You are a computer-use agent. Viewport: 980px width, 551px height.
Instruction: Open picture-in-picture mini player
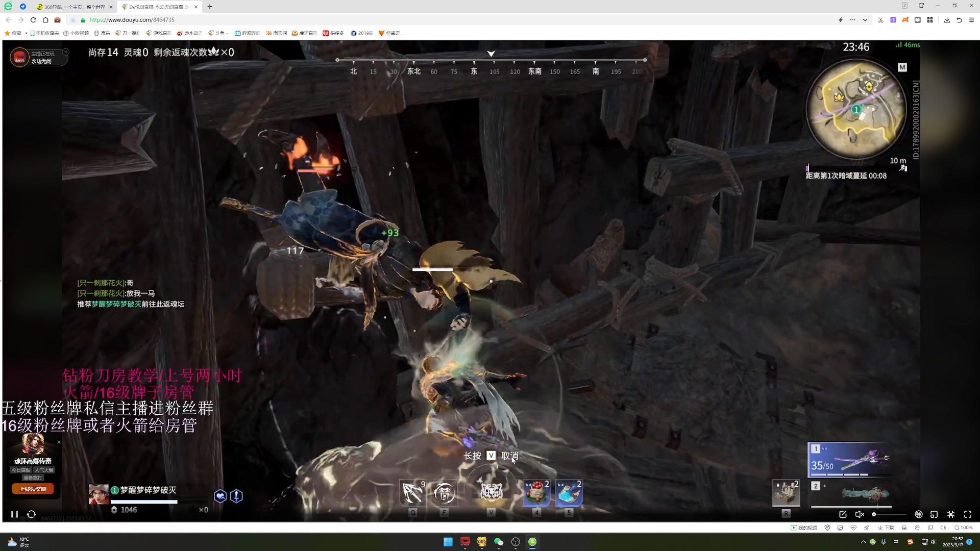click(x=934, y=514)
